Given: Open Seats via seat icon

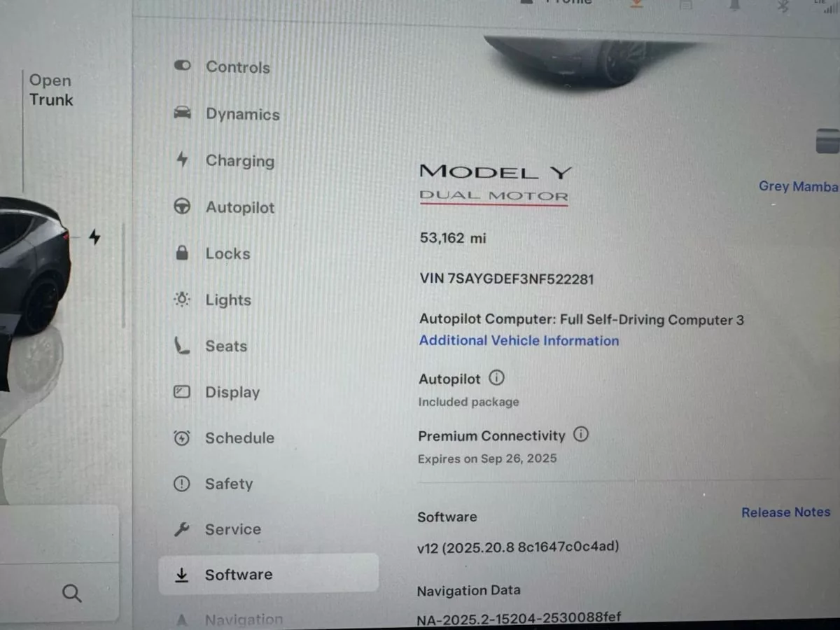Looking at the screenshot, I should point(182,346).
